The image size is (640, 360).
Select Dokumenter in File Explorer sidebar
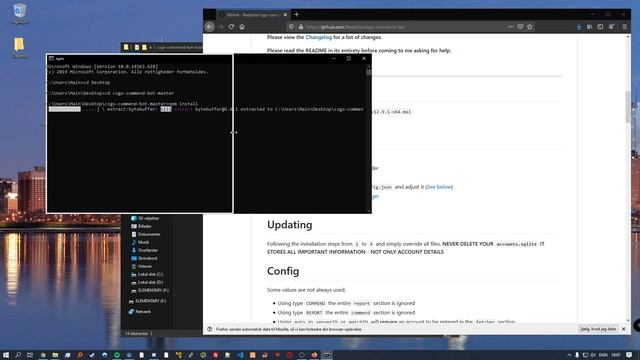click(146, 234)
